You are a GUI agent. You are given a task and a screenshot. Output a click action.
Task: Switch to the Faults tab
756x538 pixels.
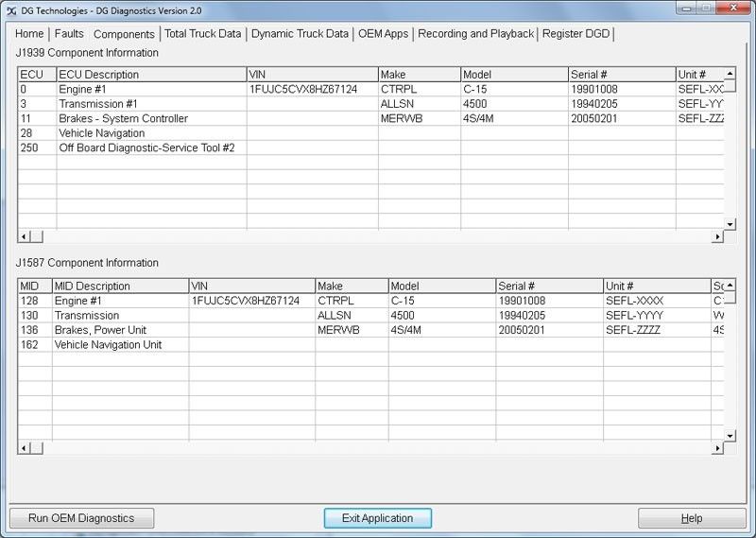pos(69,34)
